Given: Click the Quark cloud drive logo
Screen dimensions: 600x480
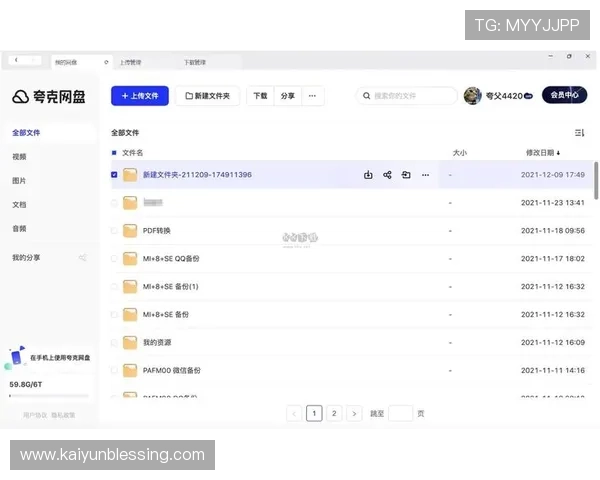Looking at the screenshot, I should (49, 97).
